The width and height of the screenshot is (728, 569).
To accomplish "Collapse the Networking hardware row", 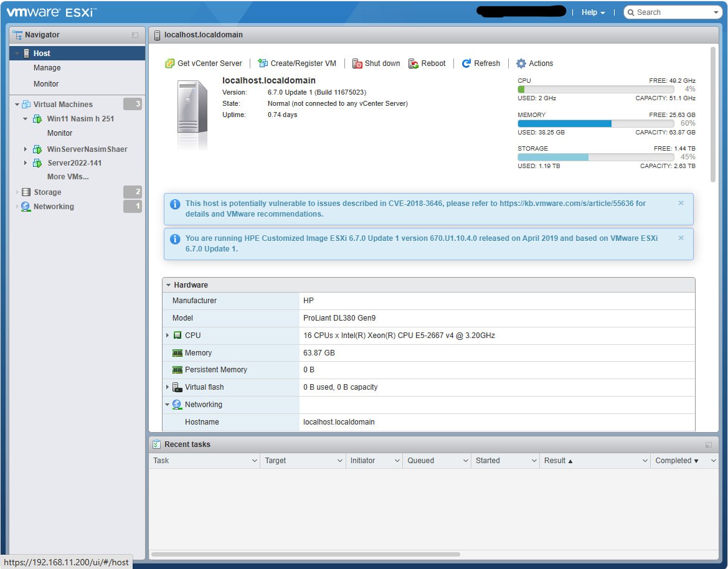I will [167, 405].
